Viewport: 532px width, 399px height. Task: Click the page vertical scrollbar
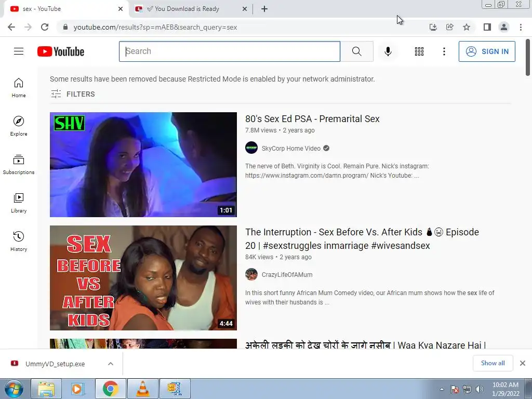(528, 58)
